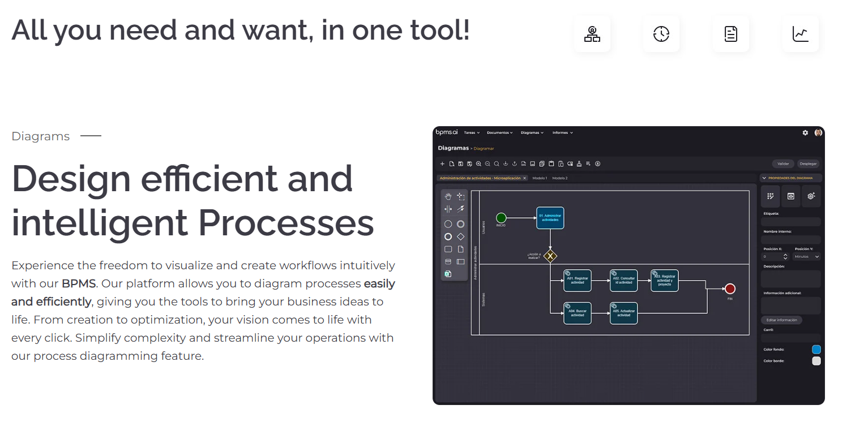Viewport: 868px width, 422px height.
Task: Click the Editar información button
Action: (781, 320)
